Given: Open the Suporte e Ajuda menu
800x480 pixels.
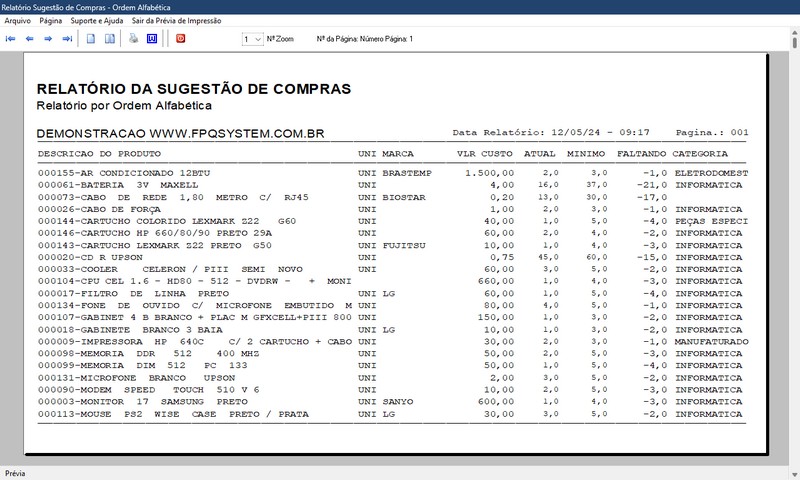Looking at the screenshot, I should coord(99,20).
